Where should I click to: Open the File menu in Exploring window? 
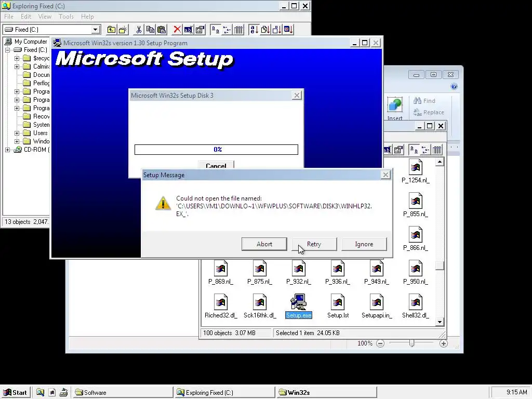tap(9, 17)
